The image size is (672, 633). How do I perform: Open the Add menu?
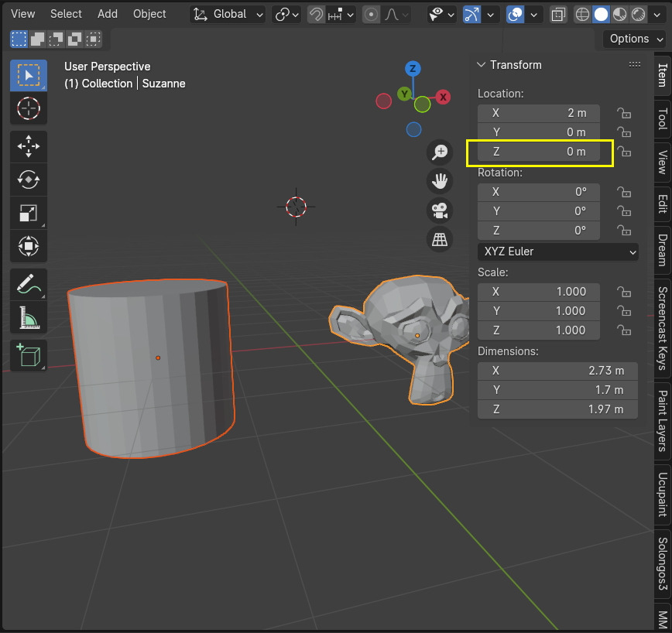point(107,14)
